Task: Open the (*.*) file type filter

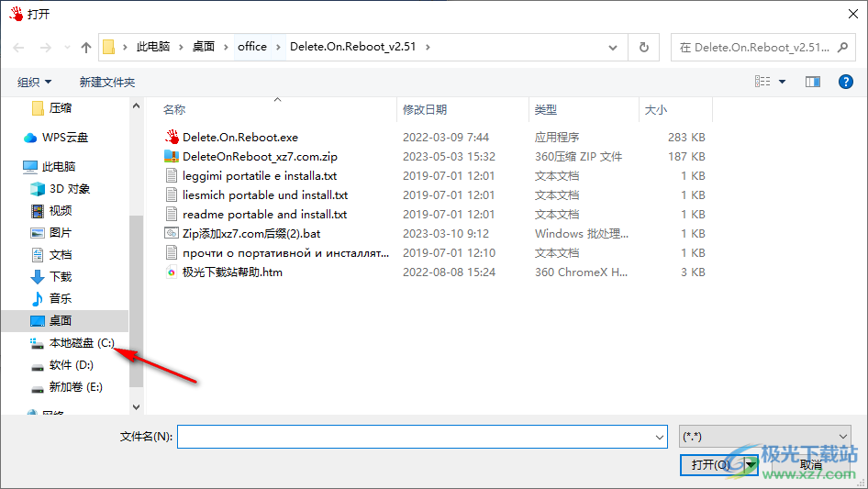Action: point(765,437)
